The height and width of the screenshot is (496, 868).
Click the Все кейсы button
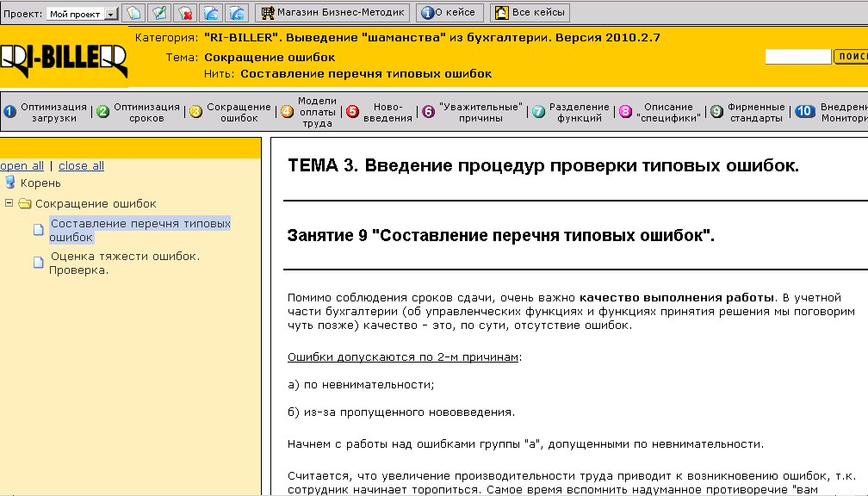point(530,12)
